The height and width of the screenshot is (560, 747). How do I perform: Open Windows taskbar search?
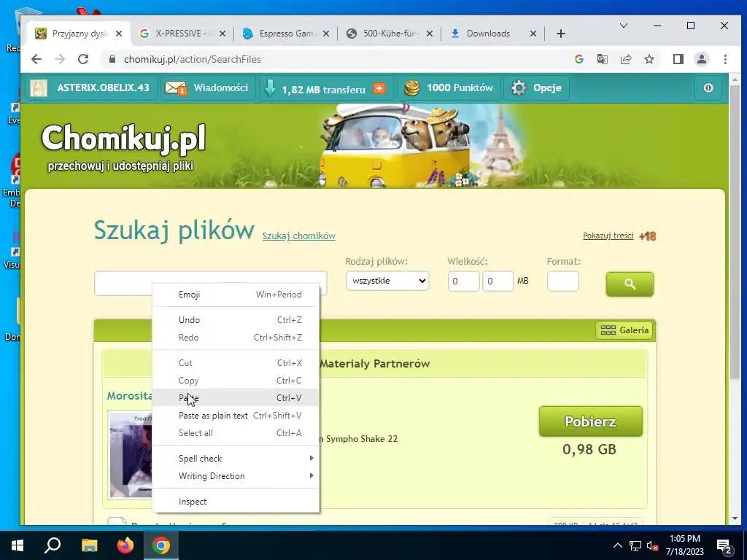[53, 545]
